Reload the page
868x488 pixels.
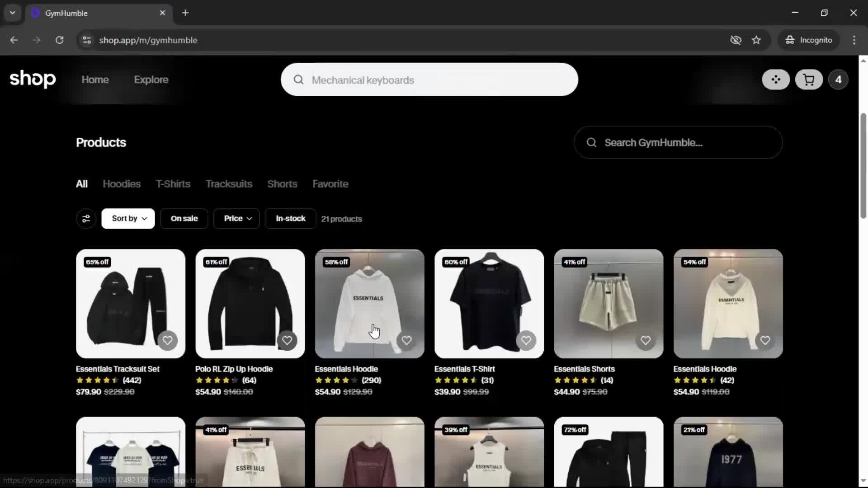(x=59, y=40)
